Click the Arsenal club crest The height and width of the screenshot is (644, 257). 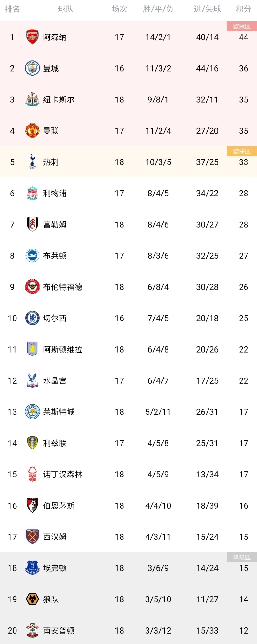coord(32,37)
